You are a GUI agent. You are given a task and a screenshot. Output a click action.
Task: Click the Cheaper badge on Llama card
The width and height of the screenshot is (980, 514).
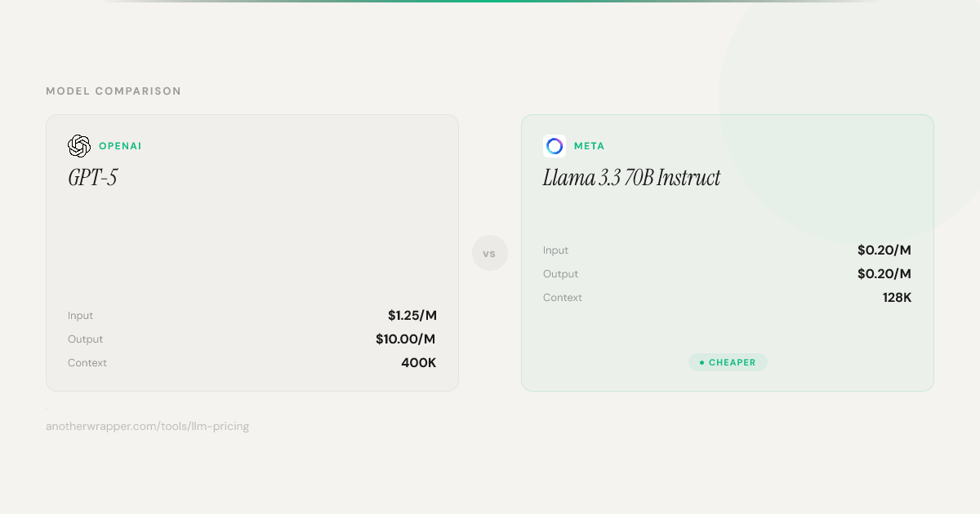click(x=728, y=362)
